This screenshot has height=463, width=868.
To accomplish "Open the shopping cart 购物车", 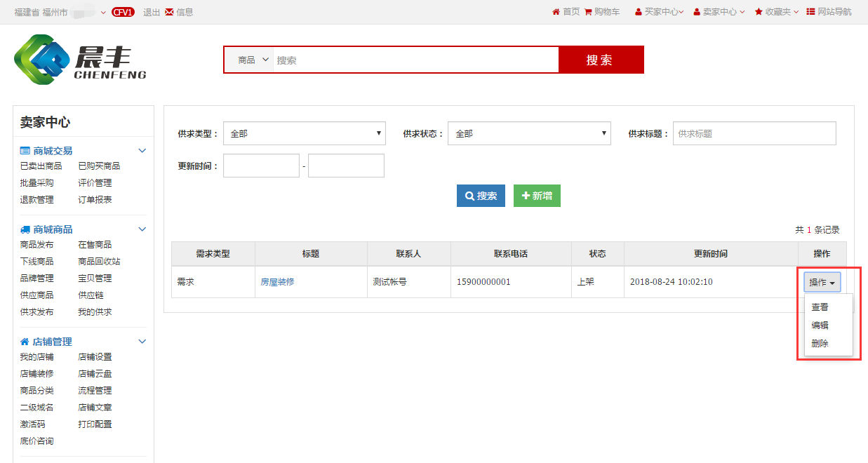I will (588, 12).
